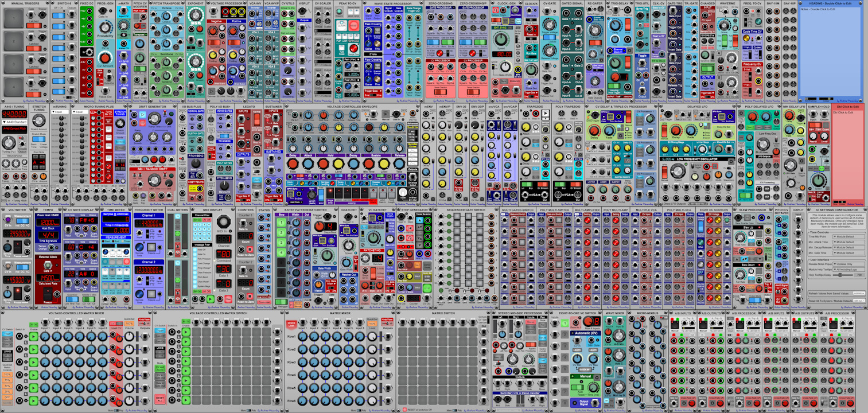The width and height of the screenshot is (868, 413).
Task: Select Mono mode on Stereo Mid/Side Processor
Action: click(531, 330)
